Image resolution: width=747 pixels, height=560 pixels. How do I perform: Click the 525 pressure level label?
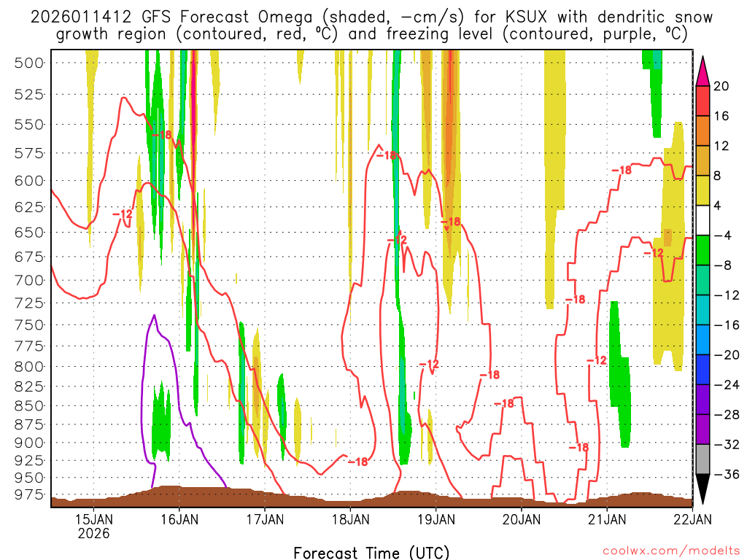[x=29, y=95]
